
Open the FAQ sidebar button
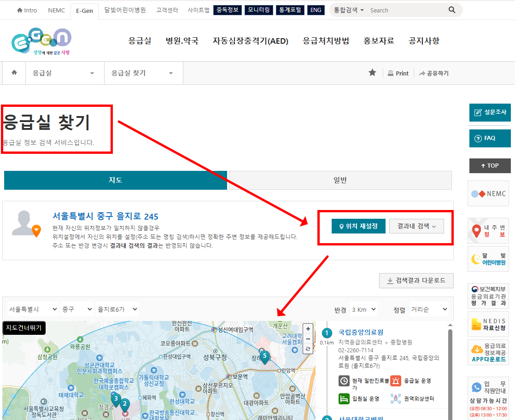point(490,138)
